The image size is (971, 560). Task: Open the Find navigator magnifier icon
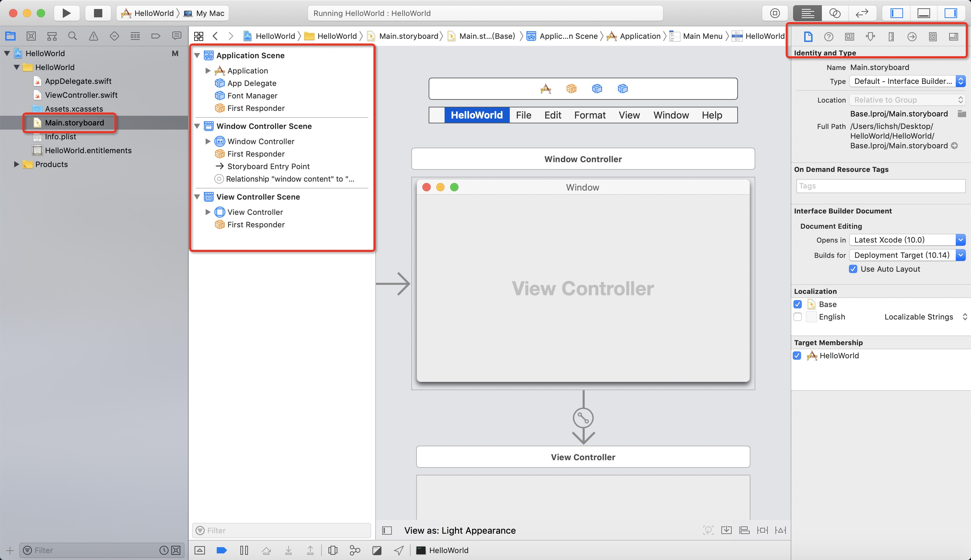pos(72,36)
